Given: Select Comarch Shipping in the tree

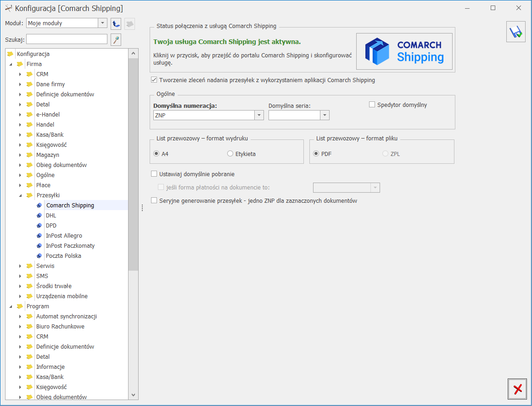Looking at the screenshot, I should [70, 205].
